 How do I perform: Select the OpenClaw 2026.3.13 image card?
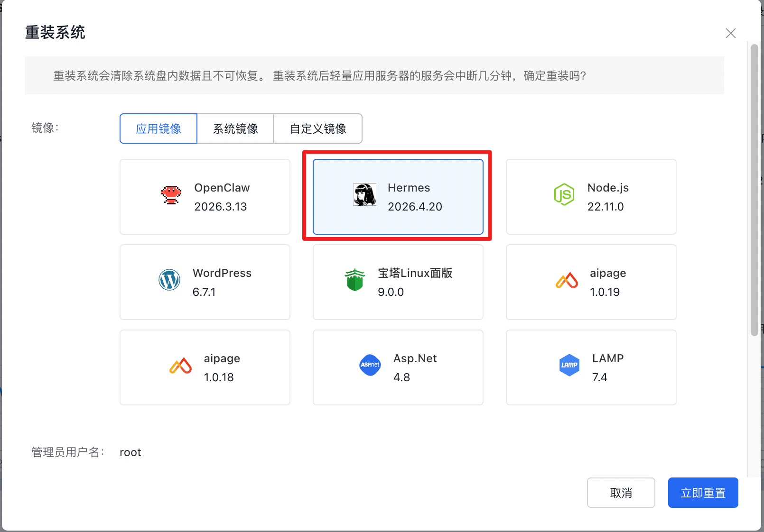205,197
